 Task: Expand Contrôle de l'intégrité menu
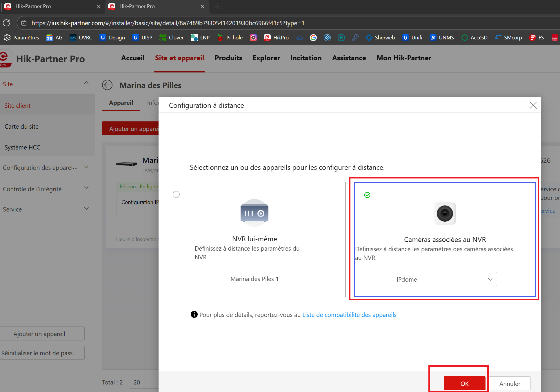point(86,188)
